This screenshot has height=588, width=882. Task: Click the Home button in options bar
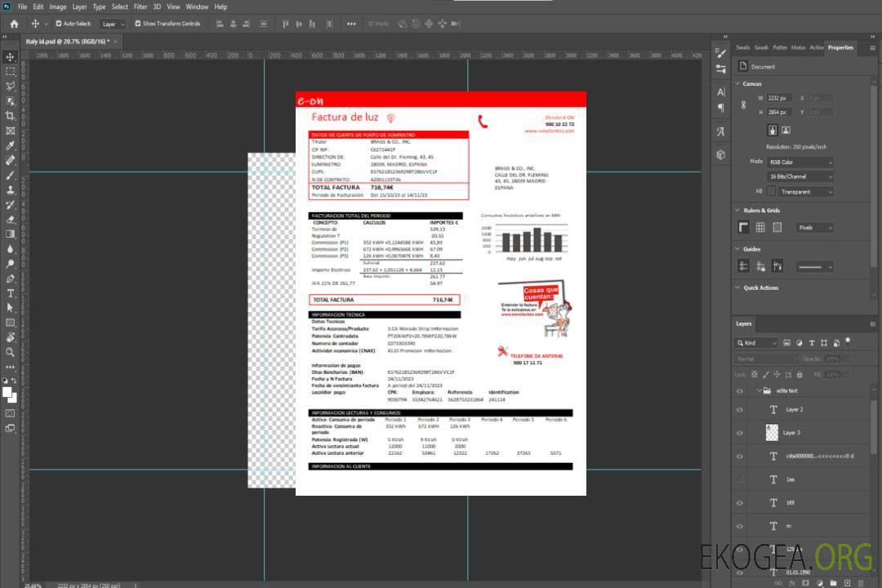14,24
